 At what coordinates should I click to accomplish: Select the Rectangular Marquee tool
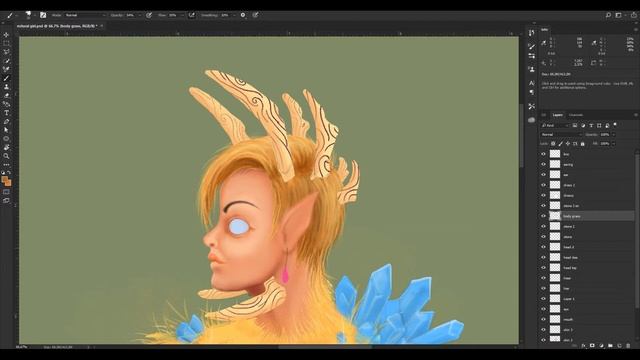[6, 43]
